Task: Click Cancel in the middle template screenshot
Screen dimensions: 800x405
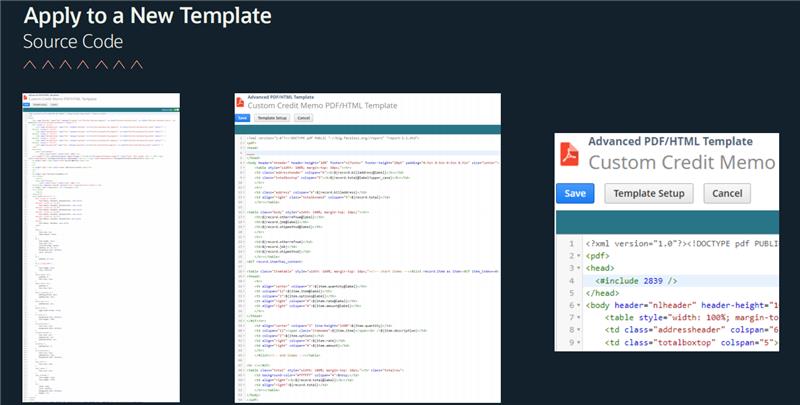Action: click(x=305, y=117)
